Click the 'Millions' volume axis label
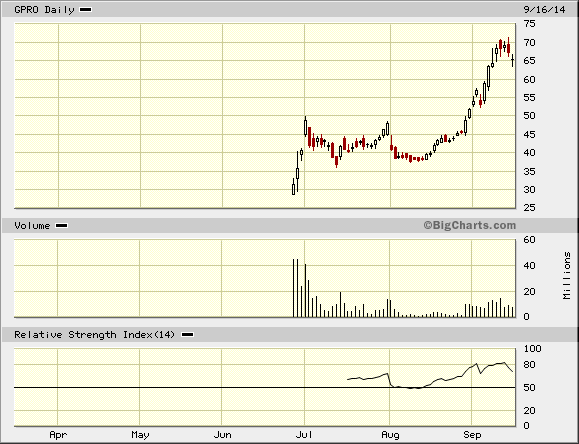Viewport: 579px width, 444px height. pos(567,276)
